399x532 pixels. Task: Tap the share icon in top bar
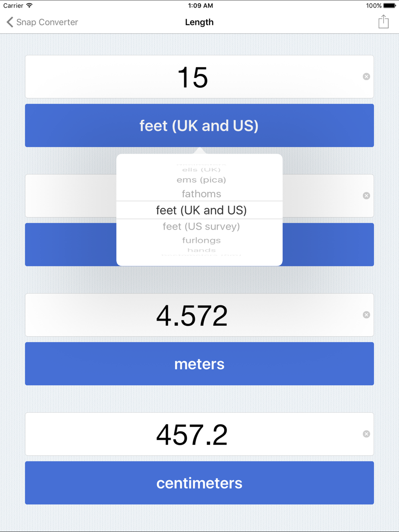[x=383, y=22]
